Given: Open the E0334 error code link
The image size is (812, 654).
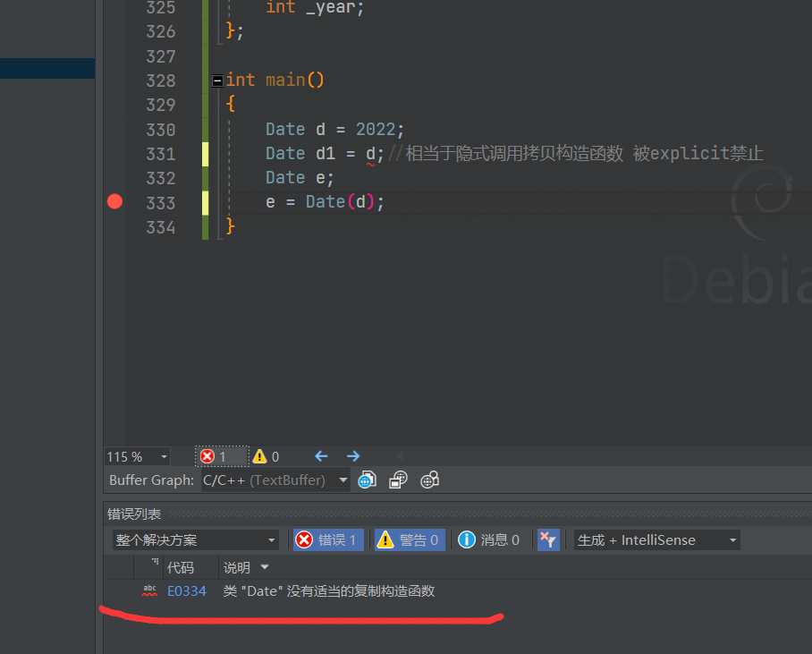Looking at the screenshot, I should [x=186, y=591].
